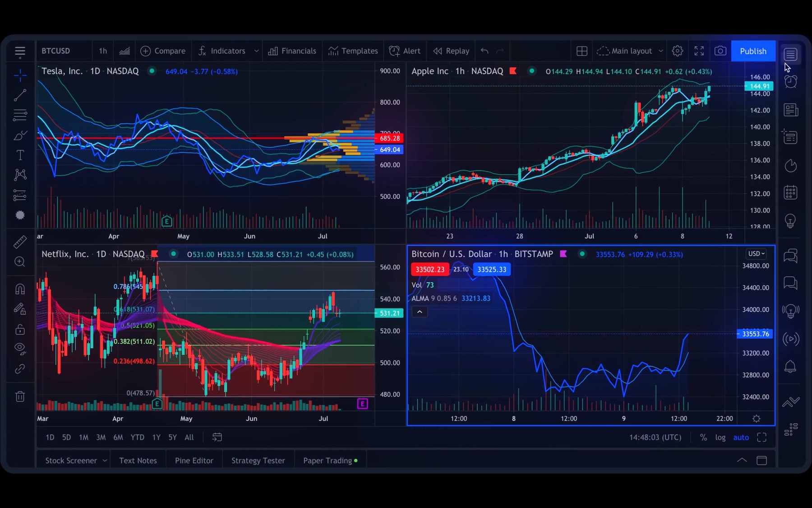Viewport: 812px width, 508px height.
Task: Open the watchlist panel icon
Action: pyautogui.click(x=790, y=55)
